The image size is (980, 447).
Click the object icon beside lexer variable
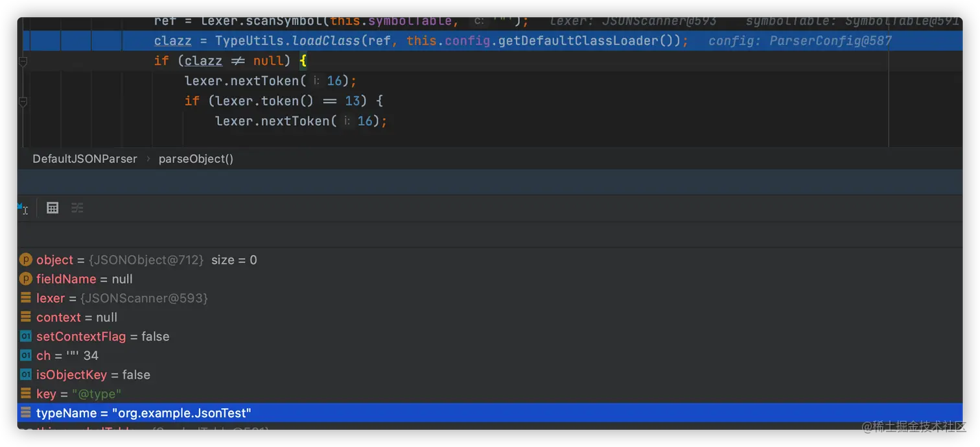25,298
